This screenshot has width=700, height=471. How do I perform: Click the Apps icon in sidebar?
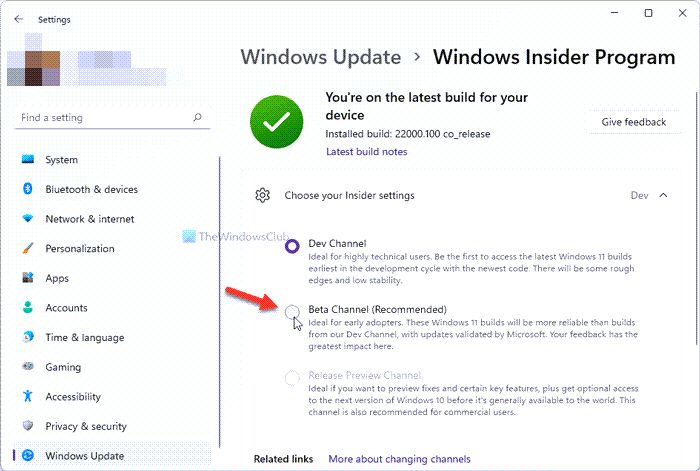coord(28,278)
